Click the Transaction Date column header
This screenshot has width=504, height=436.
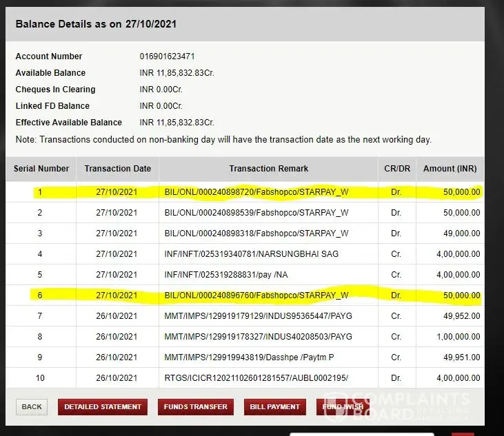tap(117, 168)
